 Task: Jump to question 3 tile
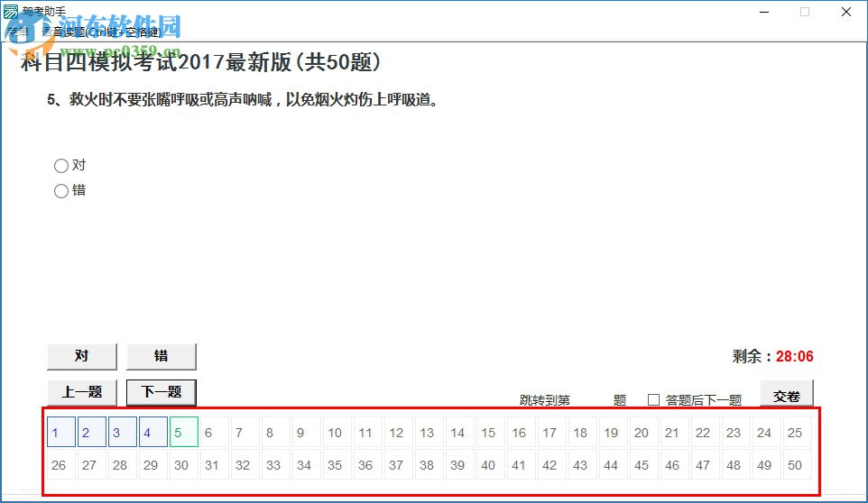123,433
